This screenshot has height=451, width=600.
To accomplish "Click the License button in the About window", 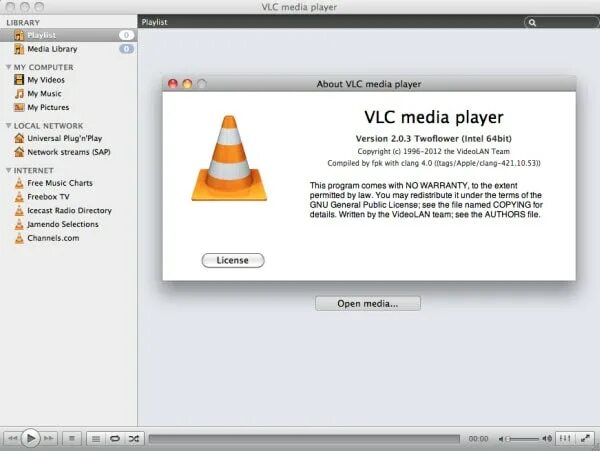I will 233,260.
